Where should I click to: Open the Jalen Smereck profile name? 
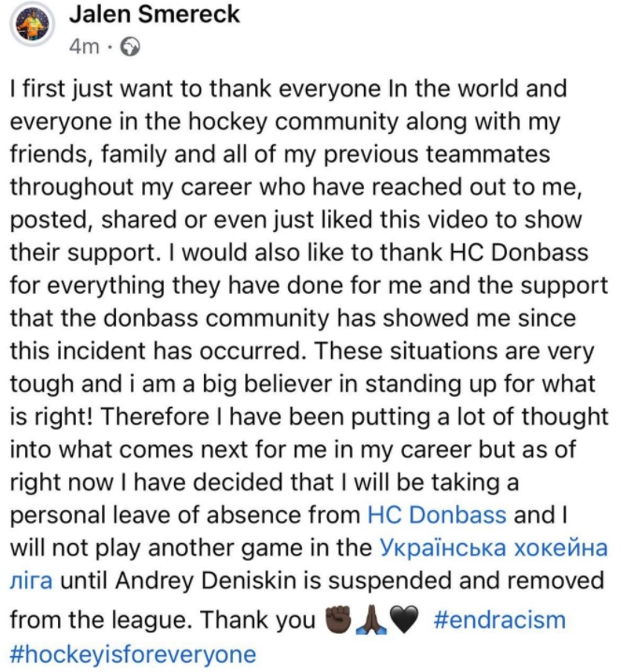pos(154,14)
